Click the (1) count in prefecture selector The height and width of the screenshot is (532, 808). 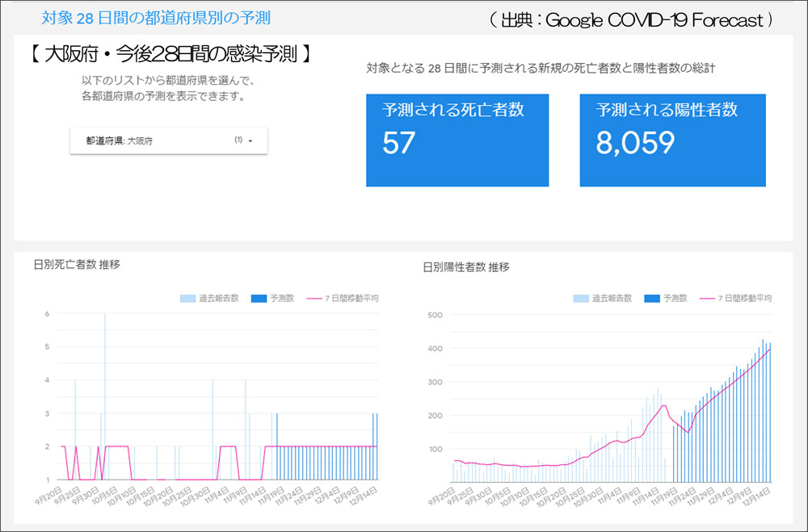point(238,140)
